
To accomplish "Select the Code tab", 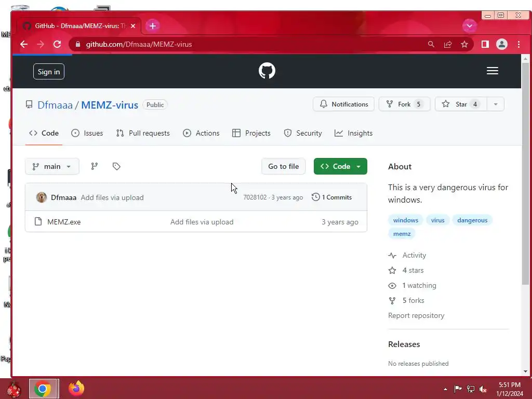I will pos(44,133).
